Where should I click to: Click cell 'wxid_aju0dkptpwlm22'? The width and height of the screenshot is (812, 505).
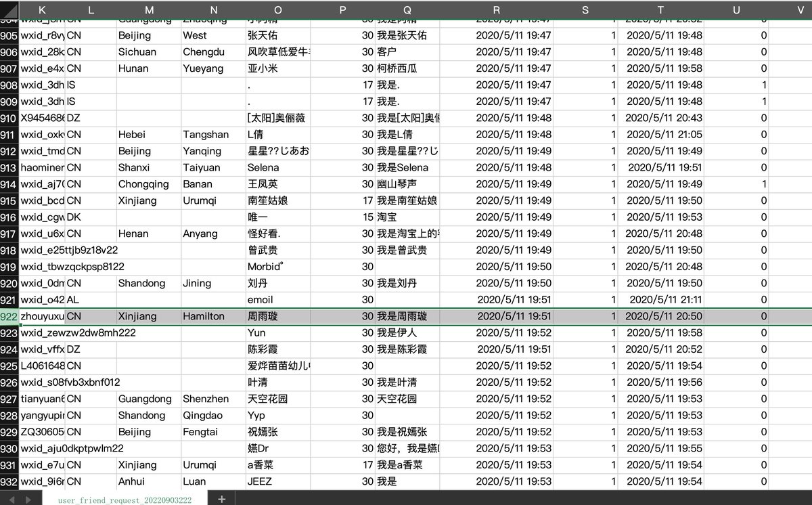pyautogui.click(x=72, y=448)
